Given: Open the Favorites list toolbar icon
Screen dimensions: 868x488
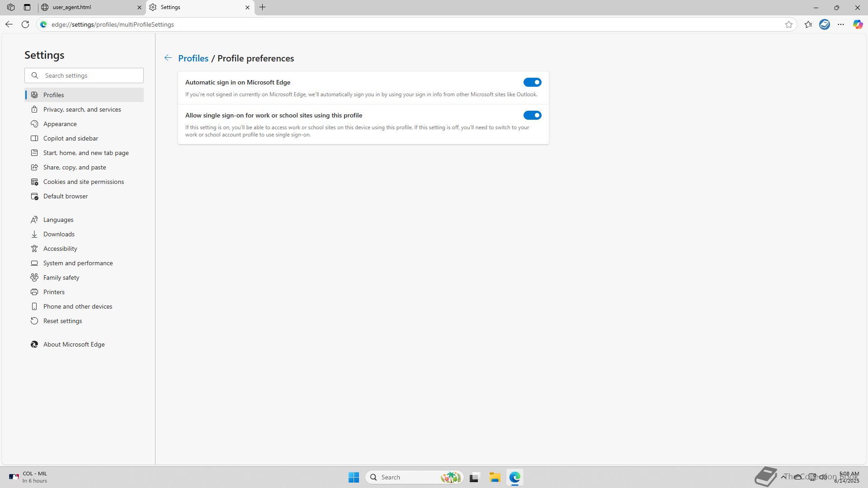Looking at the screenshot, I should click(808, 24).
